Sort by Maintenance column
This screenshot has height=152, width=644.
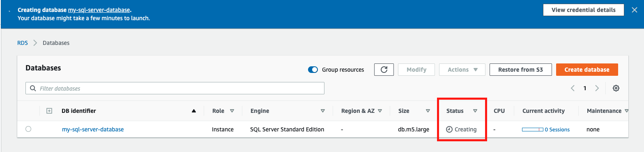point(626,111)
